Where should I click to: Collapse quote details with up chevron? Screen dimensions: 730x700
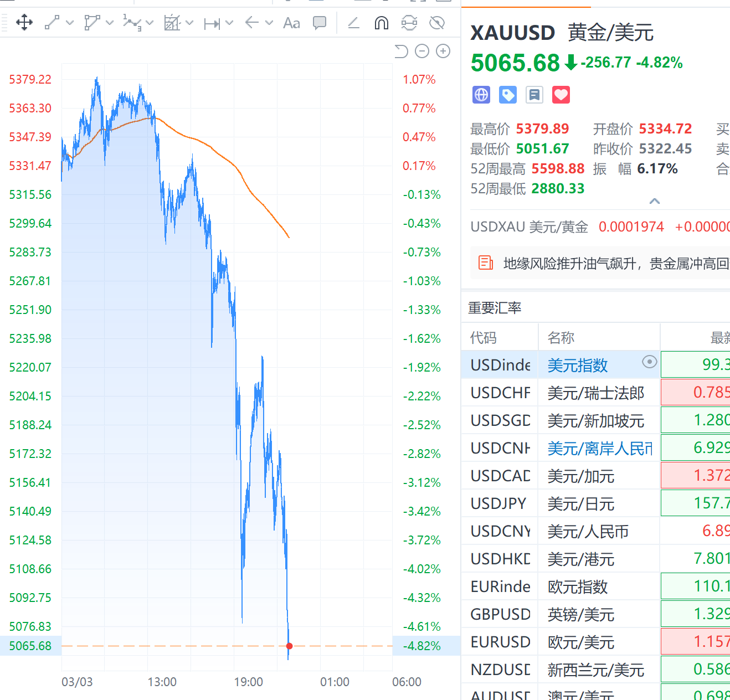point(654,201)
